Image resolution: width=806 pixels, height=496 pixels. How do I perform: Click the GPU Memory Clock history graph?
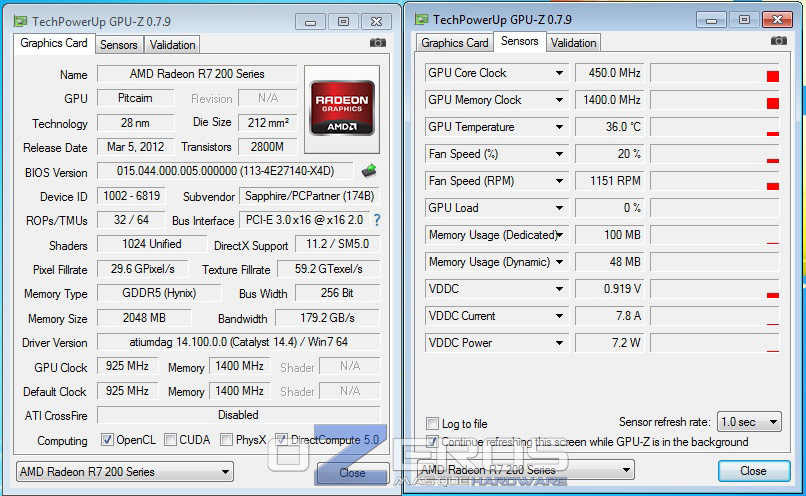(x=715, y=100)
